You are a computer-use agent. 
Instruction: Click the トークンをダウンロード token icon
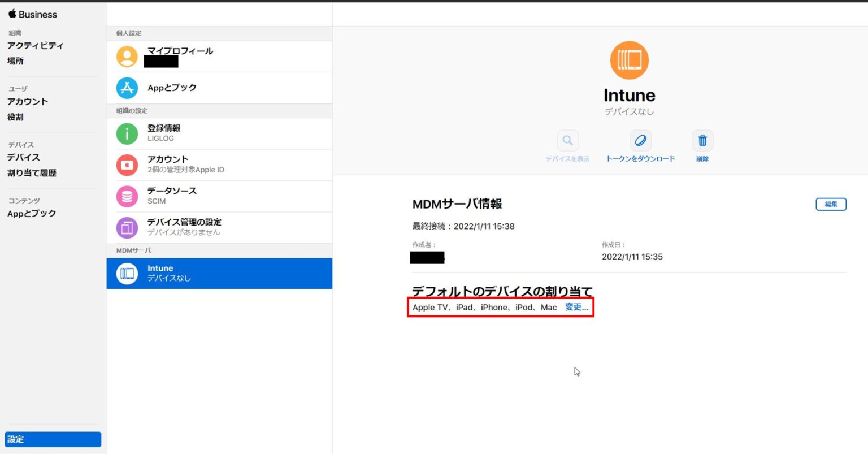(640, 140)
